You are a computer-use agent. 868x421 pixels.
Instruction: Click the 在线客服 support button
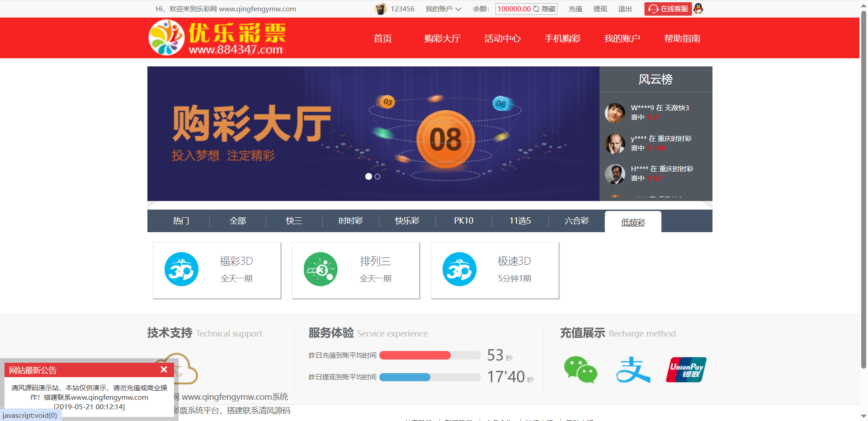[x=668, y=9]
